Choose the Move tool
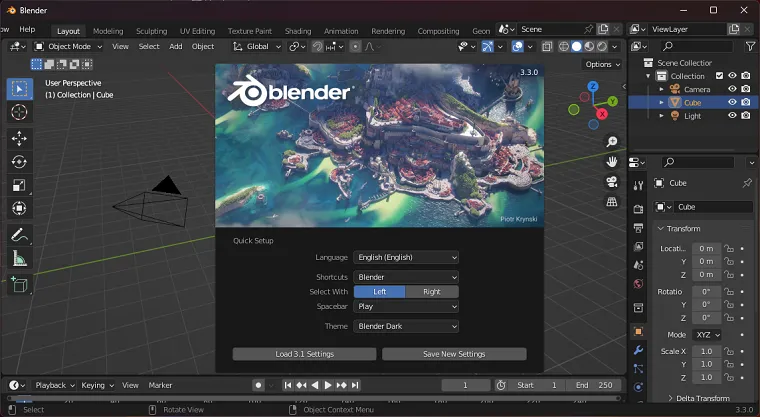Screen dimensions: 760x417 click(19, 139)
